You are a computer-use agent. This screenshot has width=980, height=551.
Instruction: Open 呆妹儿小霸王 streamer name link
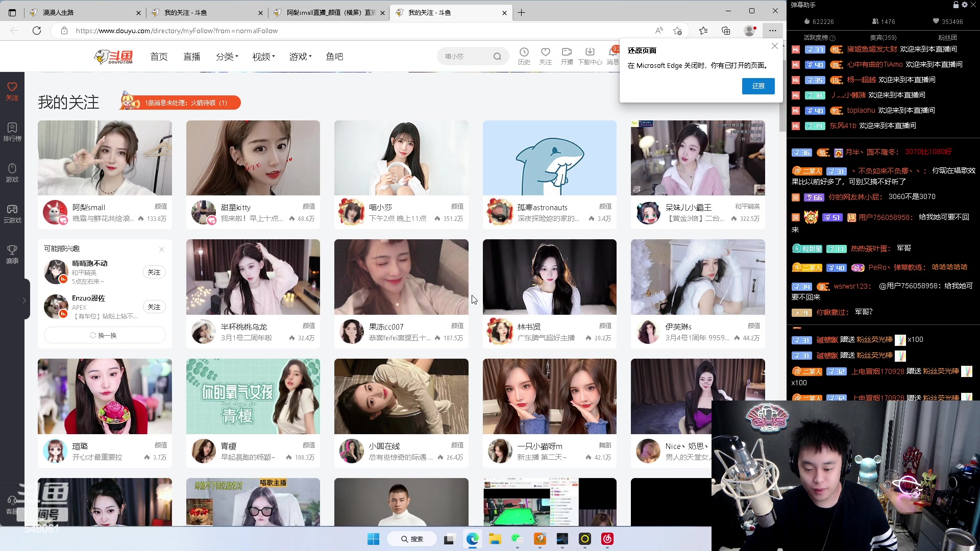point(689,207)
